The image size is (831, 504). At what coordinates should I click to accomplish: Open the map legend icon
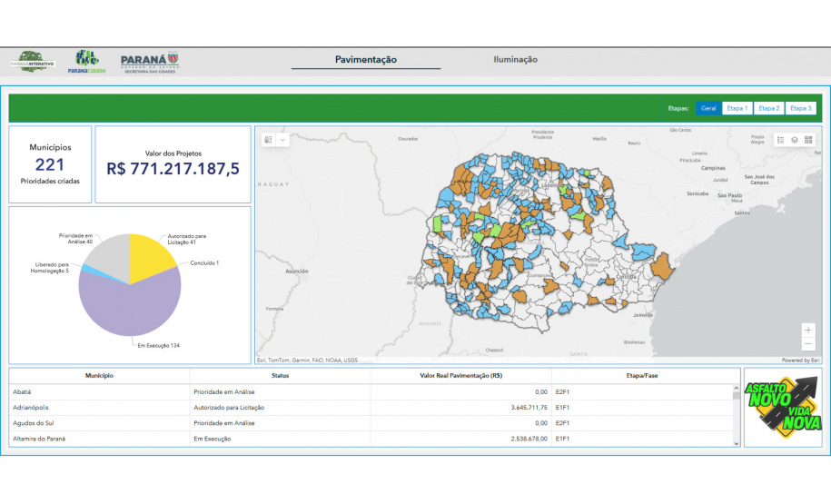click(780, 140)
